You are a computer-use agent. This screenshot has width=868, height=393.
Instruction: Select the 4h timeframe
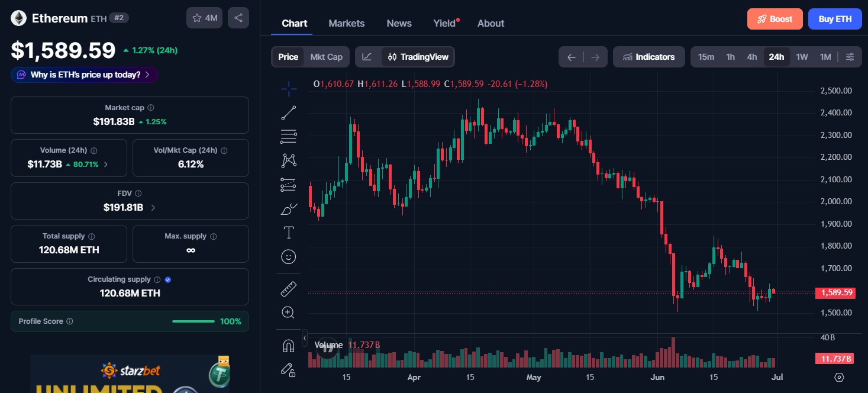click(x=752, y=57)
